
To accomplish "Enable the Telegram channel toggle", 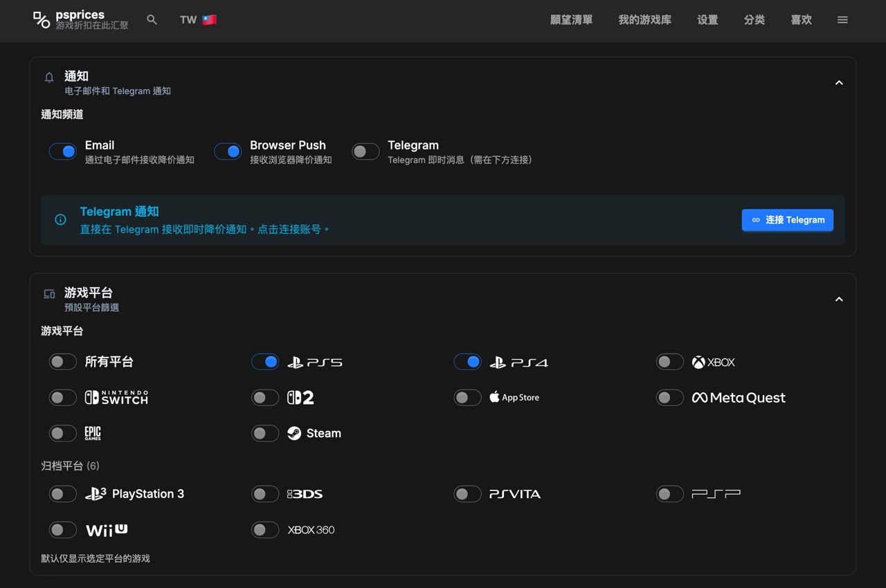I will coord(365,151).
